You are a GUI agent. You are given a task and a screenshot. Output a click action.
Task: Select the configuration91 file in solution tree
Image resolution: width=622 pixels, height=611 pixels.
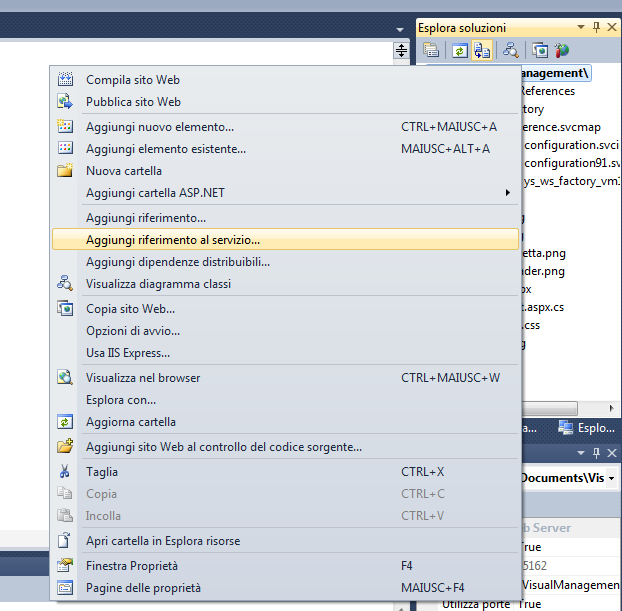(572, 163)
